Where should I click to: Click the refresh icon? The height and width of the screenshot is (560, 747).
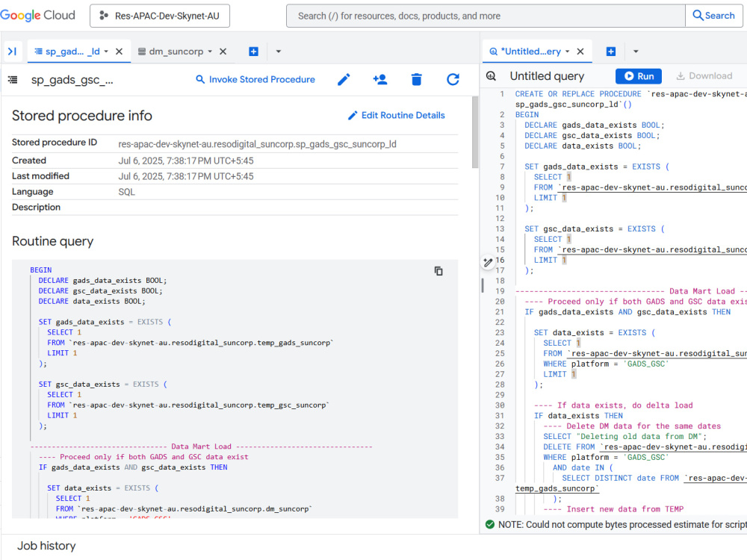click(453, 80)
